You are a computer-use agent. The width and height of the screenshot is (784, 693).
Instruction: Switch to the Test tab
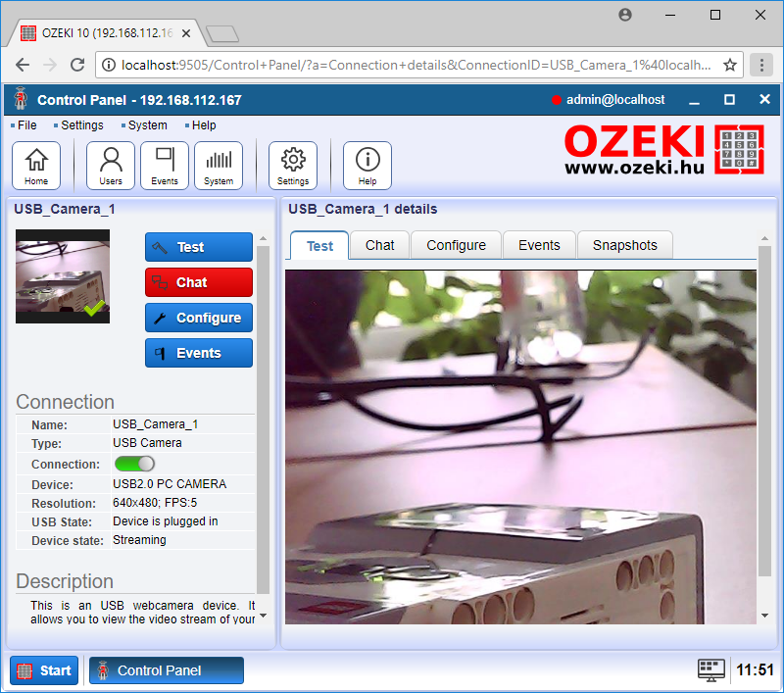pos(319,245)
